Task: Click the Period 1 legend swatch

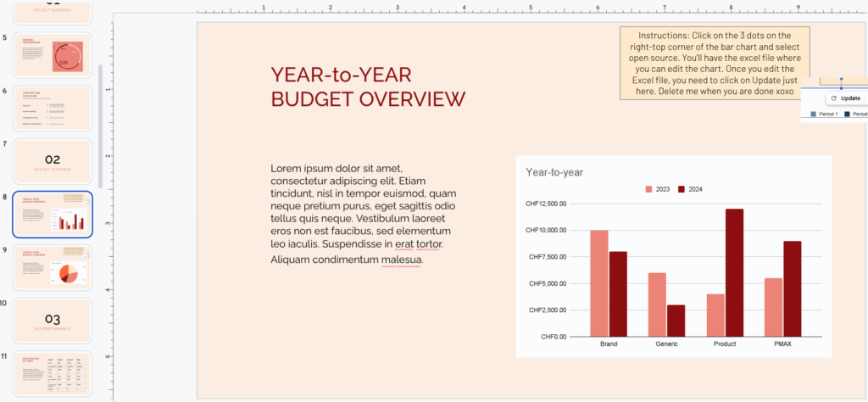Action: 813,114
